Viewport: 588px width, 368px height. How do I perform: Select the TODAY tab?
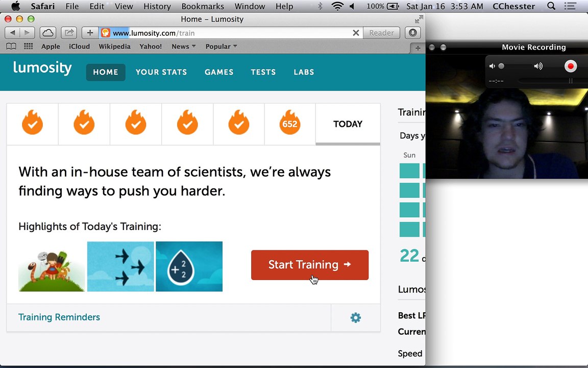point(348,124)
